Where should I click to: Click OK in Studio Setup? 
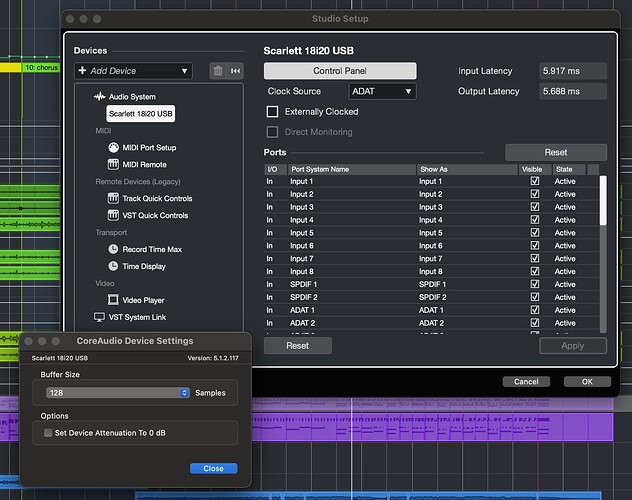(x=587, y=382)
